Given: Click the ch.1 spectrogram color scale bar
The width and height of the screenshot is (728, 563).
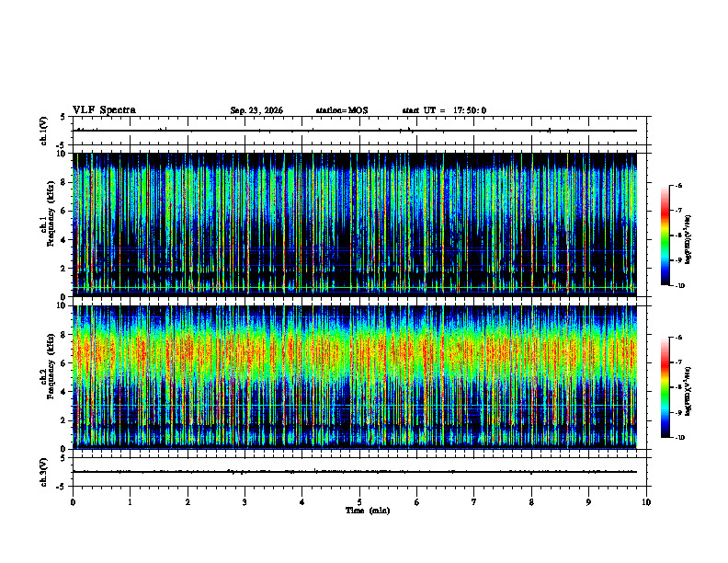Looking at the screenshot, I should [665, 236].
